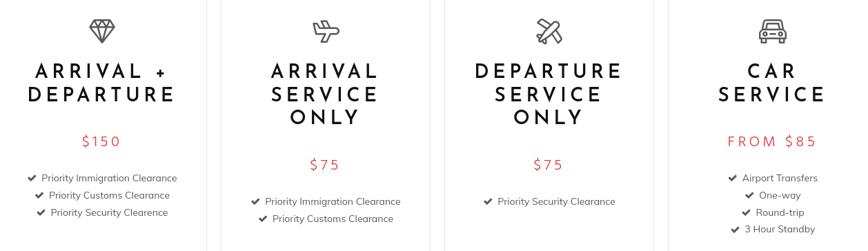Click checkmark next to 3 Hour Standby

tap(736, 229)
